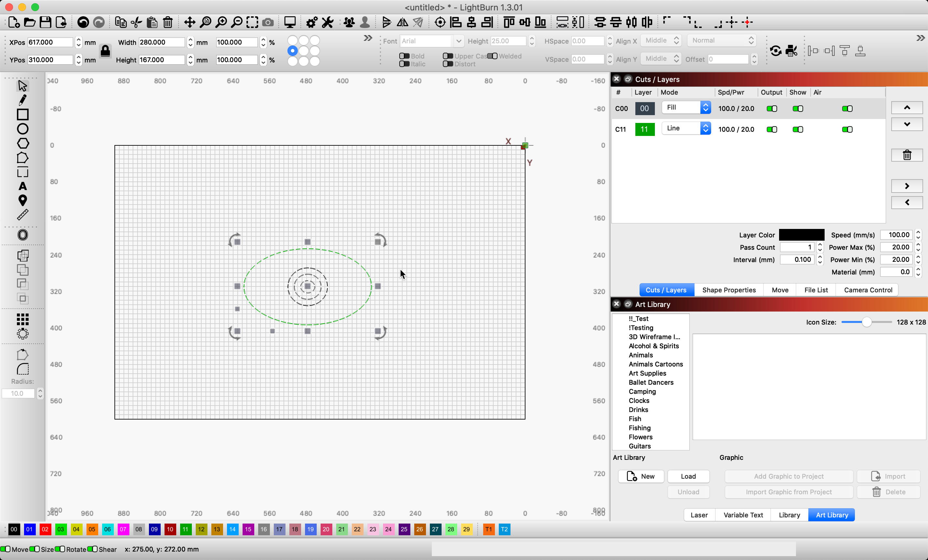This screenshot has width=928, height=560.
Task: Open the Preview monitor icon
Action: pos(290,22)
